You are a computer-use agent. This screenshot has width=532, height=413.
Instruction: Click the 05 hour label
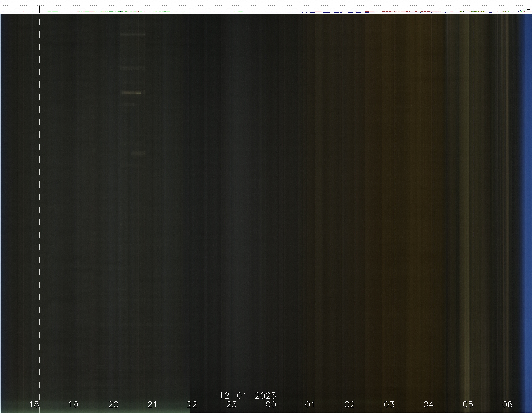[468, 404]
